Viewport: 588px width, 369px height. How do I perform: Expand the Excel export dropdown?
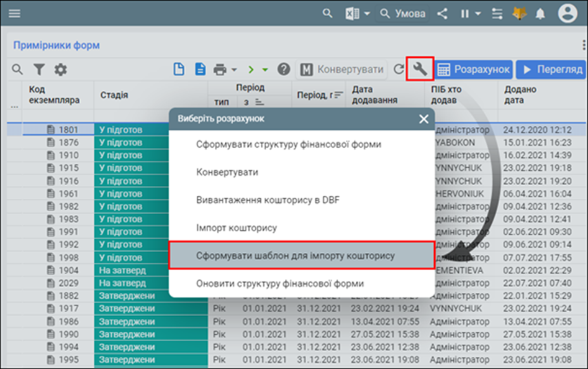tap(367, 14)
